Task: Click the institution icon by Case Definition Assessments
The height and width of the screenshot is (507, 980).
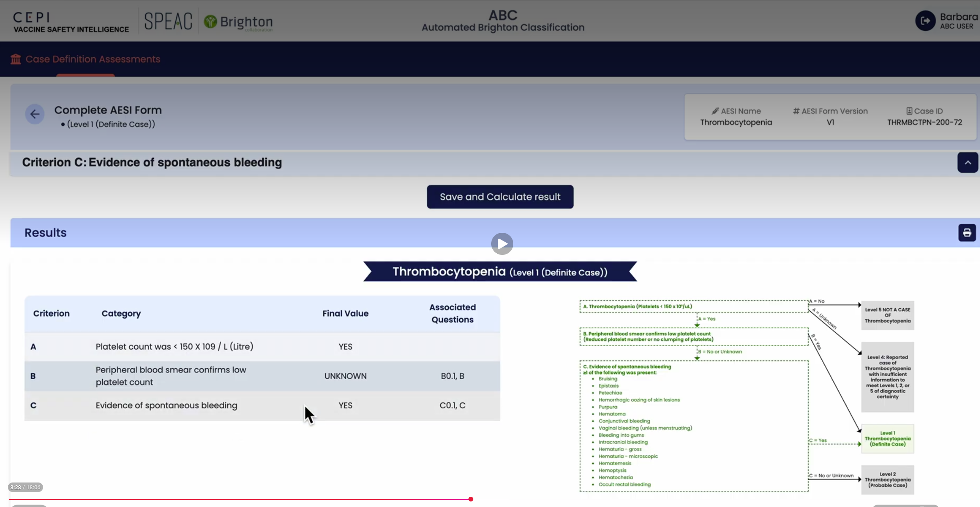Action: click(x=16, y=59)
